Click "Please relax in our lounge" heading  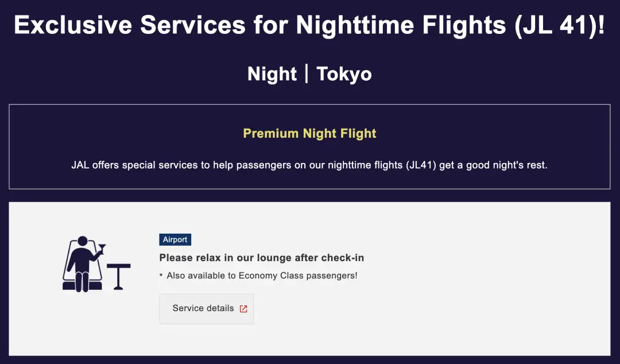261,258
